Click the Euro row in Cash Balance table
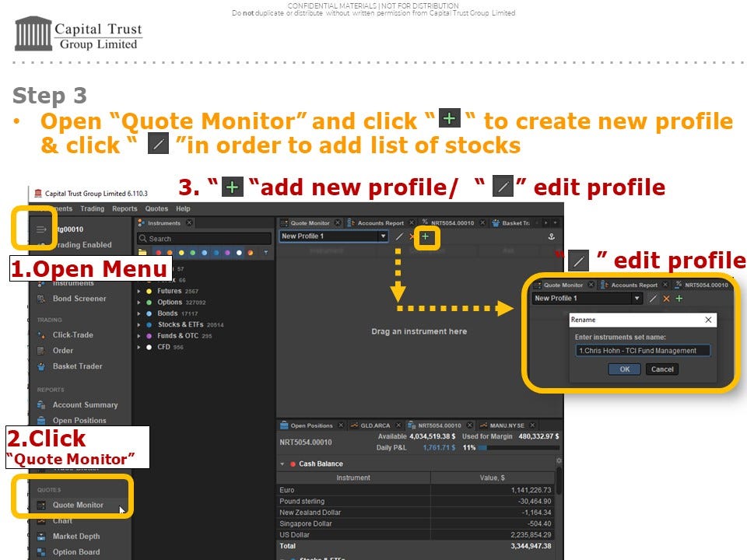 (x=416, y=490)
